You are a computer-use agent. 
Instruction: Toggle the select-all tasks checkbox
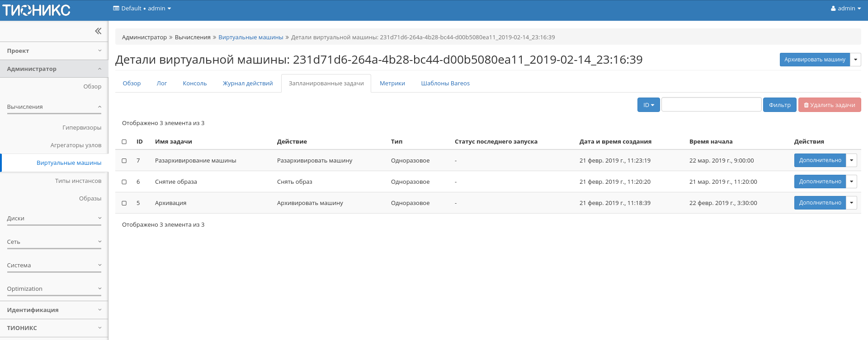click(x=124, y=142)
